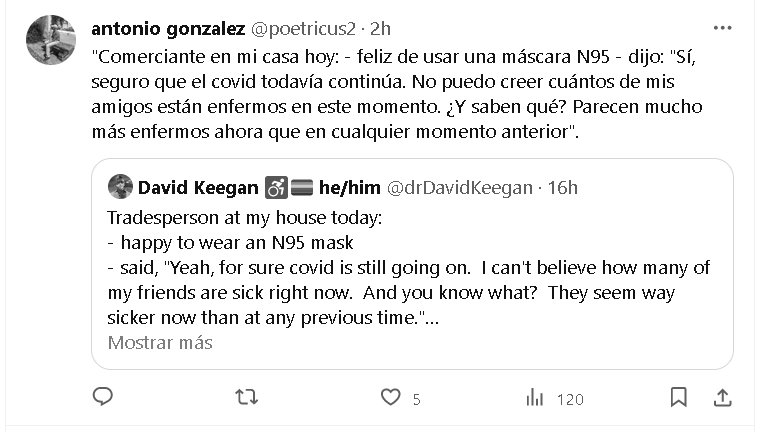766x432 pixels.
Task: Click the reply speech bubble icon
Action: (x=102, y=398)
